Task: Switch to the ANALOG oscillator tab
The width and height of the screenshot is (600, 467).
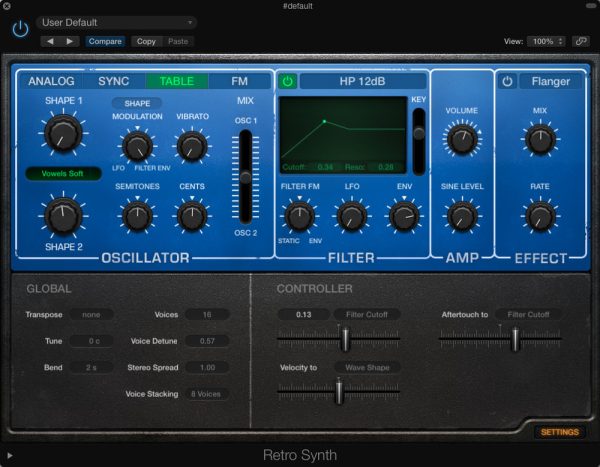Action: coord(51,81)
